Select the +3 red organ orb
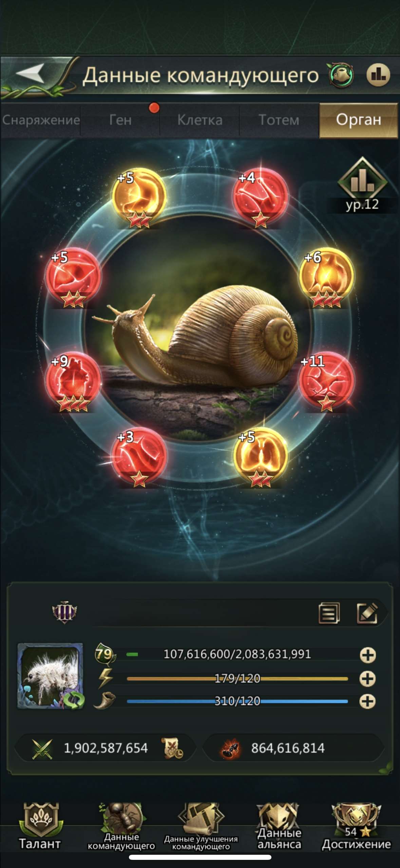Screen dimensions: 400x868 pos(139,456)
